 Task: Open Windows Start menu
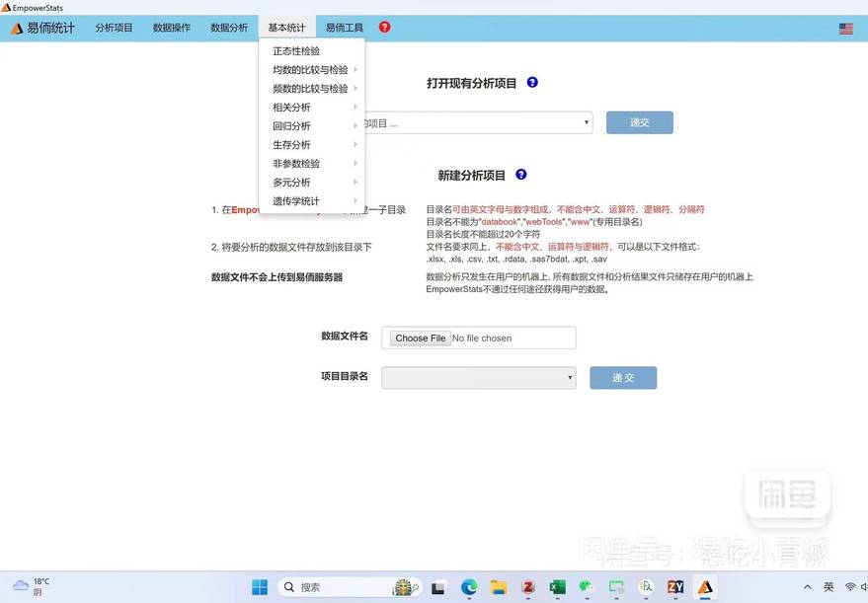click(x=260, y=587)
